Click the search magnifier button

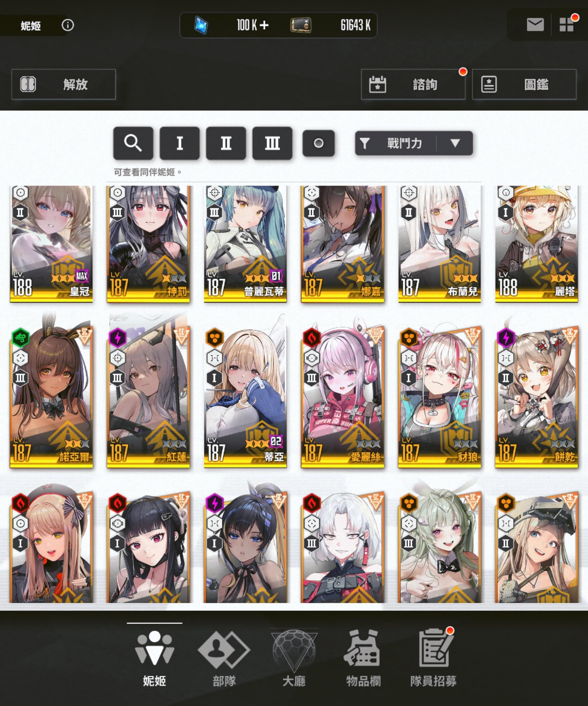[x=133, y=143]
